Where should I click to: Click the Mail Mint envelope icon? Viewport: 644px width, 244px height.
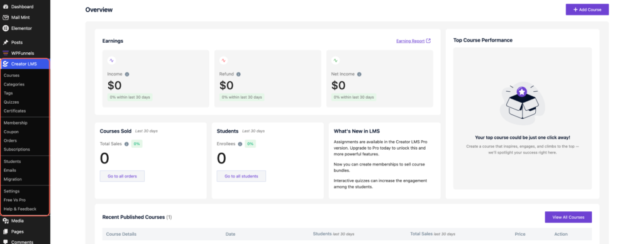click(x=5, y=18)
